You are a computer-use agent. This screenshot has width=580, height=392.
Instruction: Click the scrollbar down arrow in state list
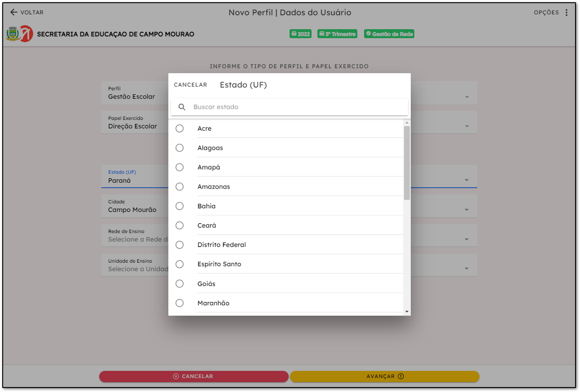[407, 311]
